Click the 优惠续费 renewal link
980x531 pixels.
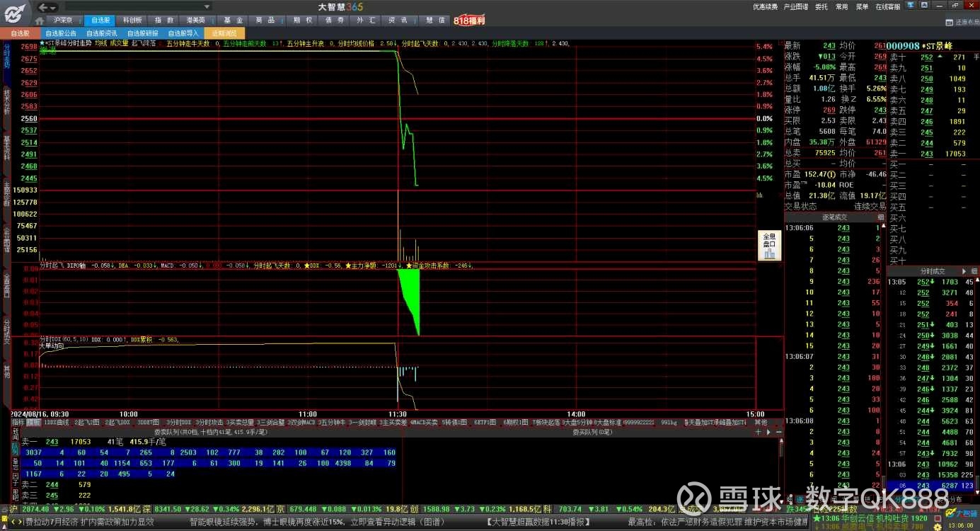(x=765, y=7)
